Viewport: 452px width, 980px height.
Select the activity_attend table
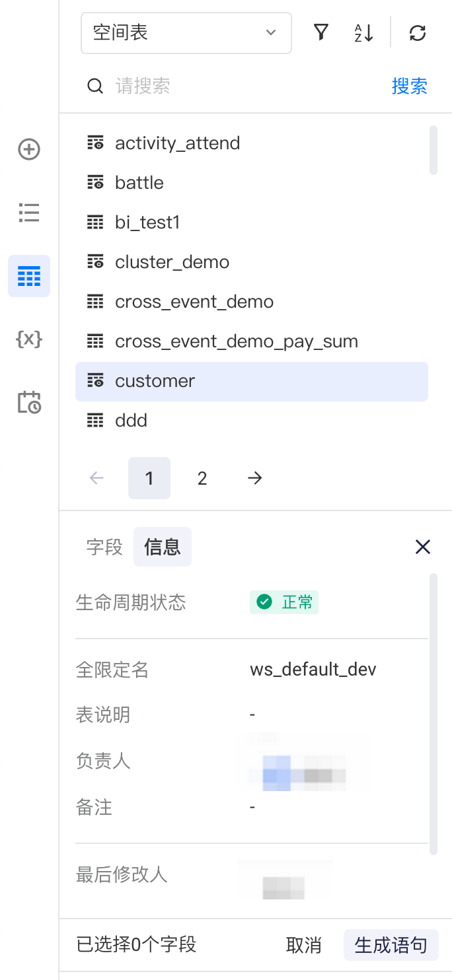click(252, 143)
